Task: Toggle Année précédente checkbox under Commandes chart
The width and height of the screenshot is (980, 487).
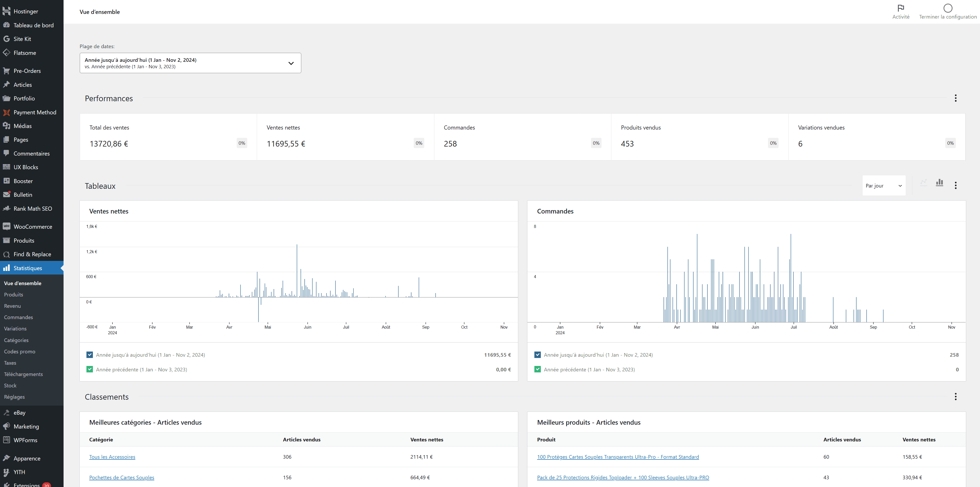Action: pos(537,369)
